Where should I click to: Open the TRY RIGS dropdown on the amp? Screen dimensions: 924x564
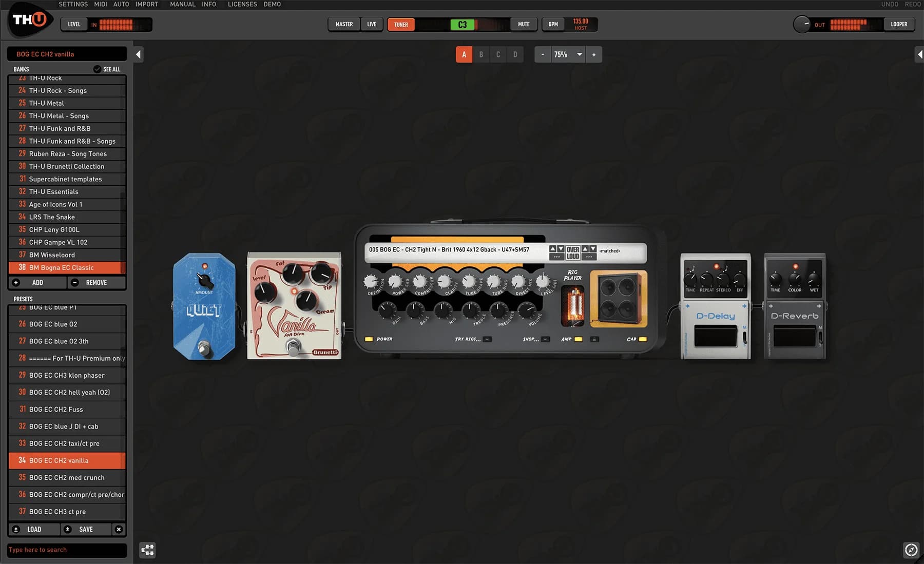point(487,339)
